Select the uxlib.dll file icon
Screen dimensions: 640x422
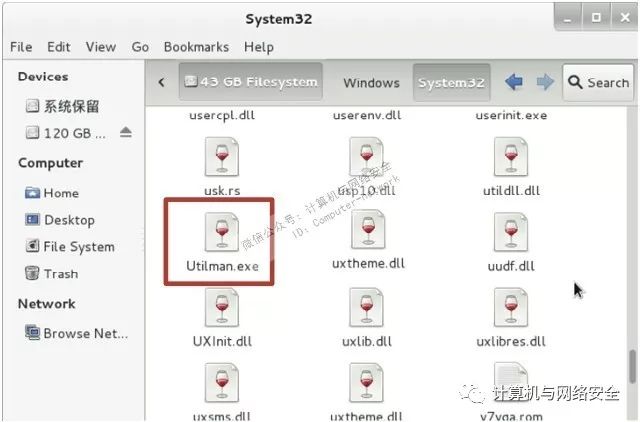coord(366,307)
